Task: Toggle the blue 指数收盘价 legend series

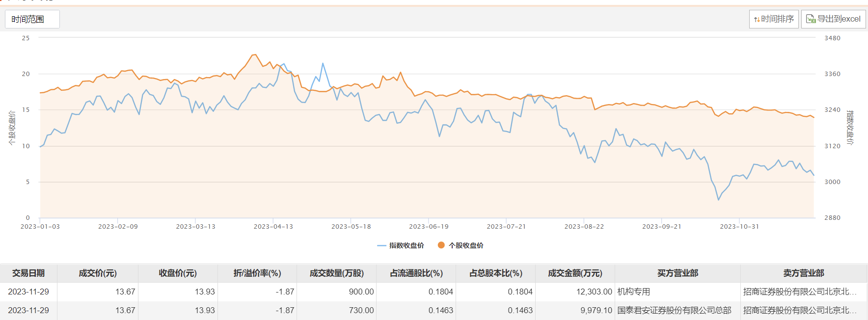Action: tap(381, 245)
